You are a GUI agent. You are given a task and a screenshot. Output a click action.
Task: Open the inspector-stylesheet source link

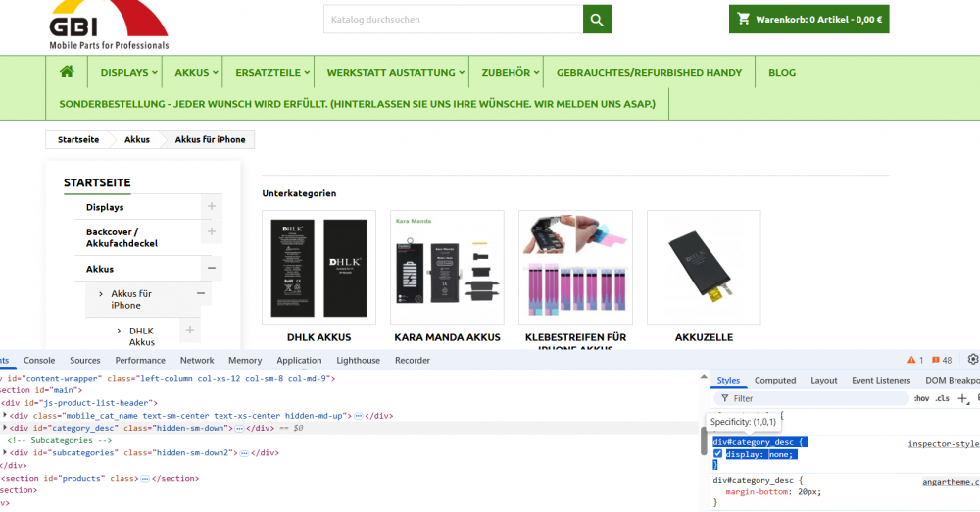coord(944,443)
